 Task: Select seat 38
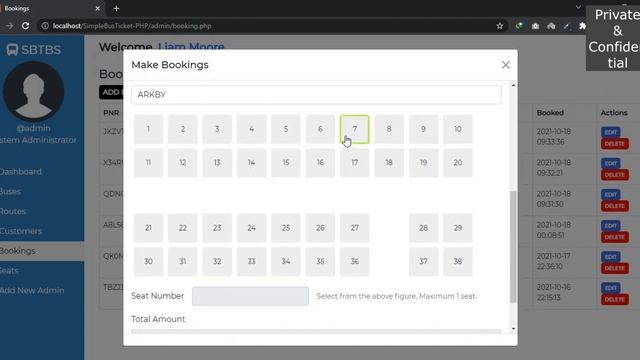coord(458,261)
